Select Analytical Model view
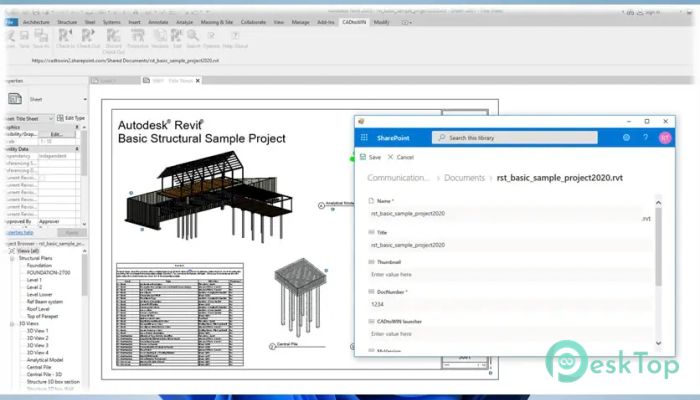 [x=45, y=360]
